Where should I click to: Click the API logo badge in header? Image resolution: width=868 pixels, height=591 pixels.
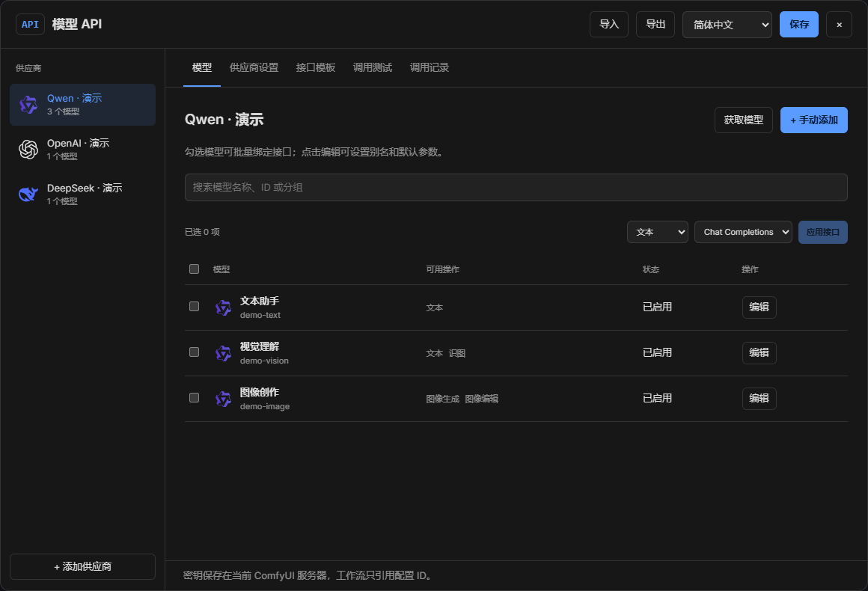30,25
